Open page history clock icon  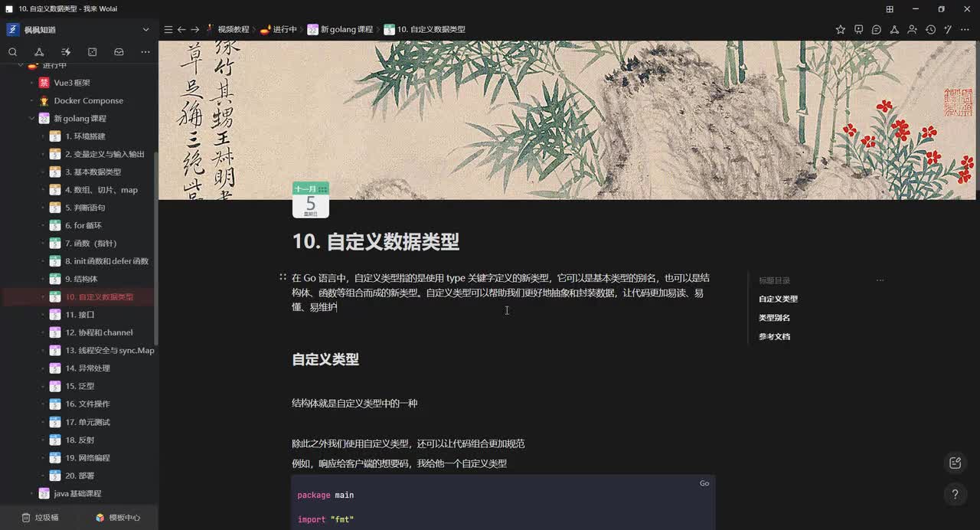coord(930,29)
